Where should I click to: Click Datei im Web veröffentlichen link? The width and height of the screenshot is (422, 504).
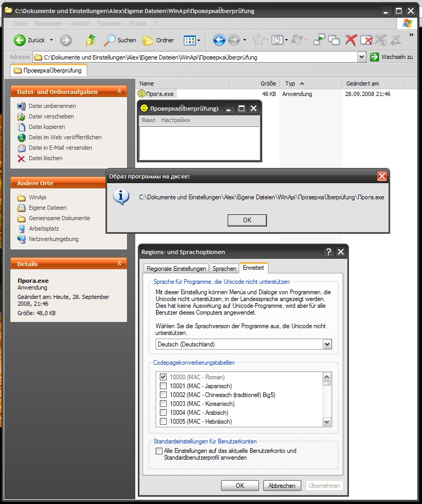pos(59,137)
